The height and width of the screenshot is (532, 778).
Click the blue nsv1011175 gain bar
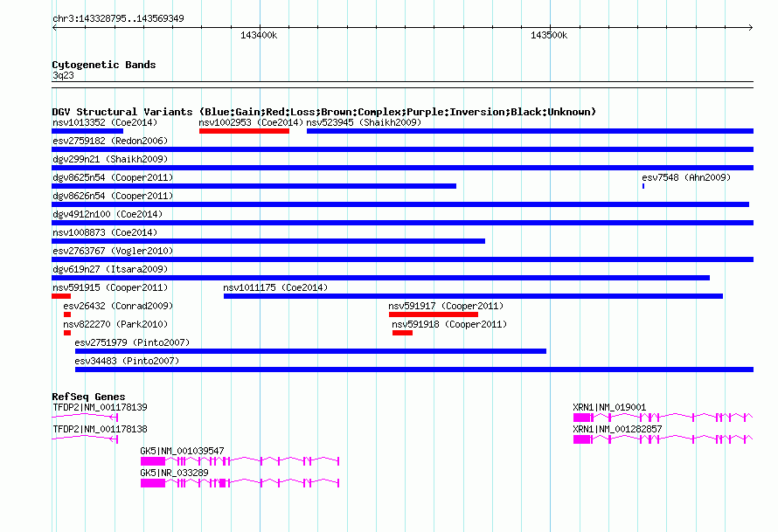click(473, 296)
